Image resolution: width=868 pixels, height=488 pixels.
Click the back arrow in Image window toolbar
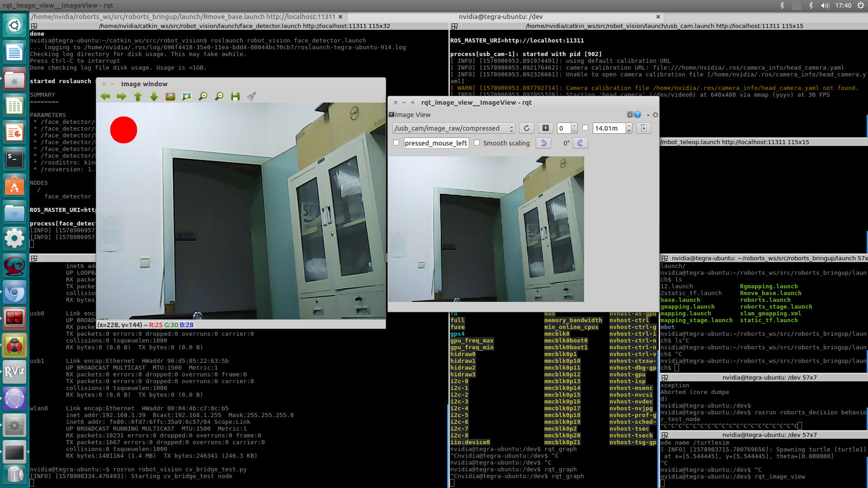tap(105, 96)
